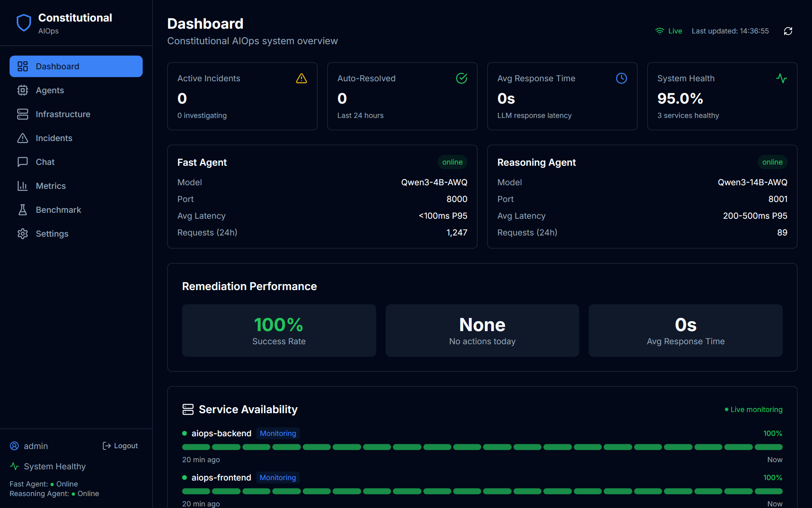The image size is (812, 508).
Task: Click the Qwen3-14B-AWQ model value
Action: pos(753,182)
